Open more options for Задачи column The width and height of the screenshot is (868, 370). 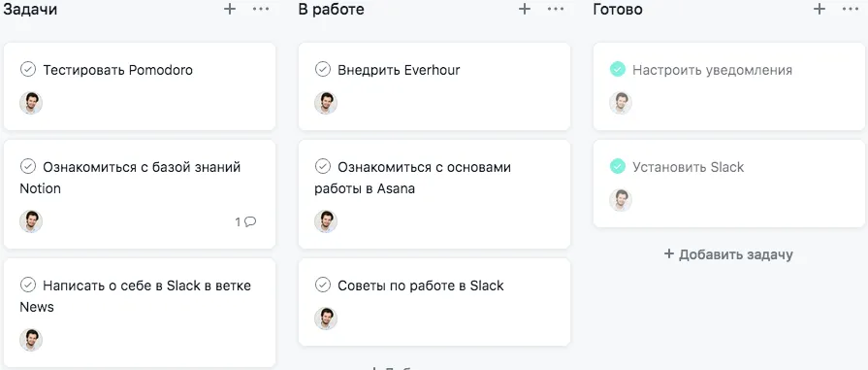[261, 9]
